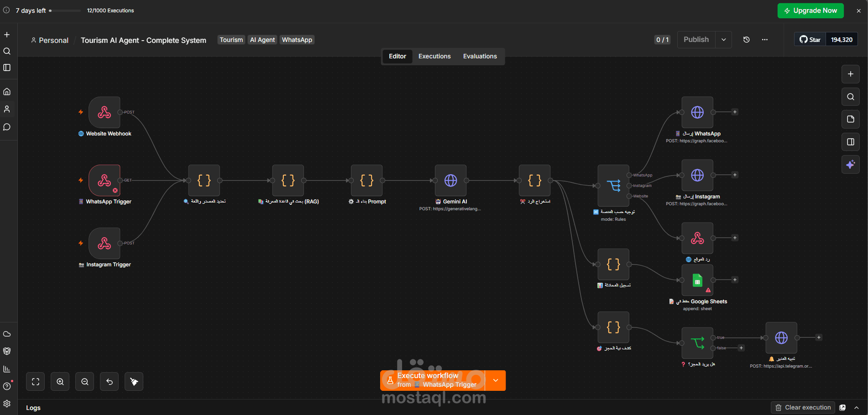Execute workflow from WhatsApp Trigger
This screenshot has width=868, height=415.
coord(433,380)
